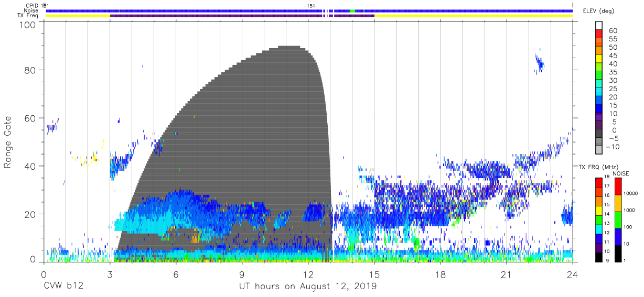Click the 'ELEV (deg)' color bar title
This screenshot has height=297, width=644.
(x=598, y=10)
